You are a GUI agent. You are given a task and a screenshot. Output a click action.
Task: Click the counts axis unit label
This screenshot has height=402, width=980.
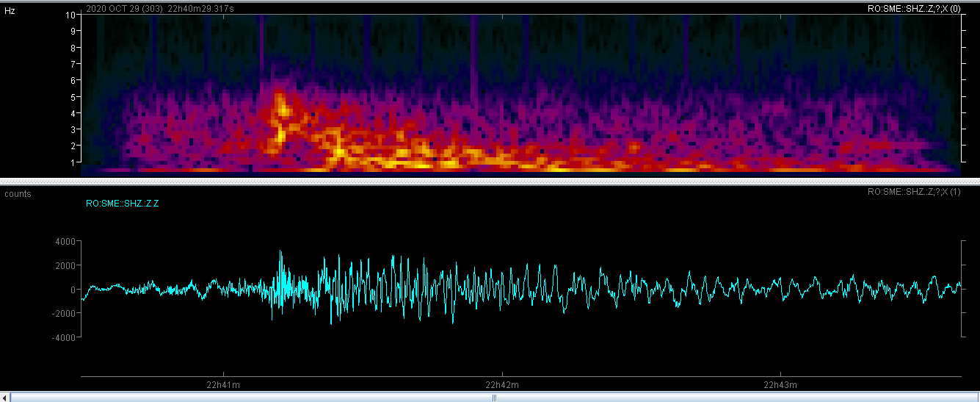click(x=18, y=193)
